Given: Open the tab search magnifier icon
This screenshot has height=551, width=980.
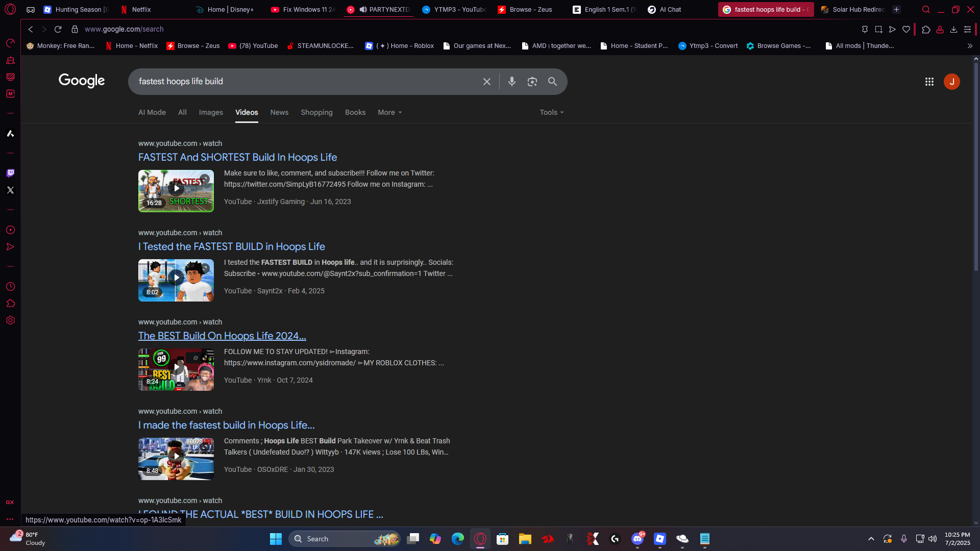Looking at the screenshot, I should [x=926, y=10].
